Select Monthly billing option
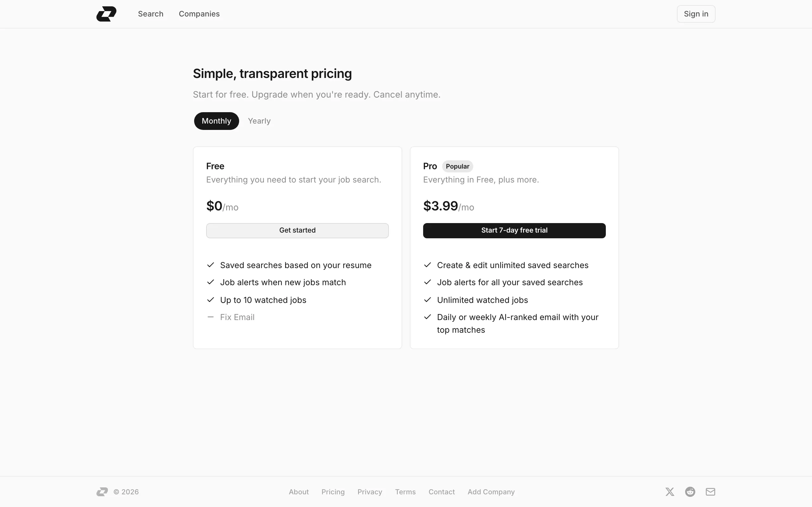This screenshot has height=507, width=812. 216,121
